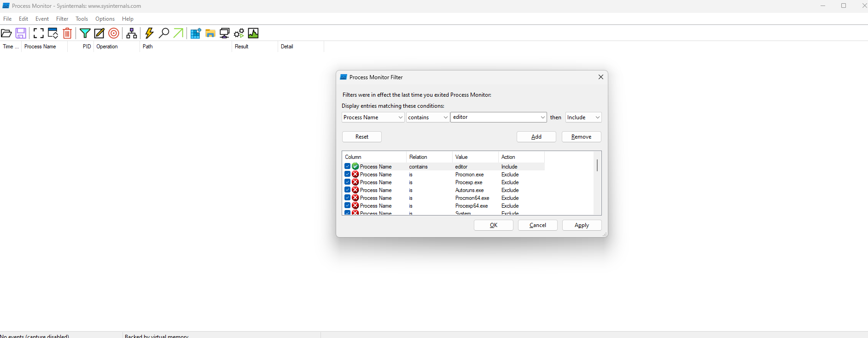Click the Operation column header
Screen dimensions: 868x338
click(x=117, y=47)
